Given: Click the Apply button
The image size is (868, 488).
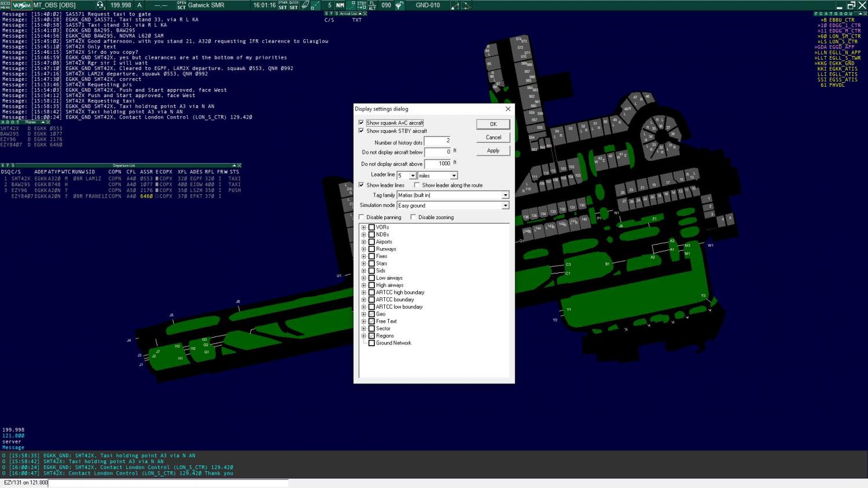Looking at the screenshot, I should coord(493,150).
